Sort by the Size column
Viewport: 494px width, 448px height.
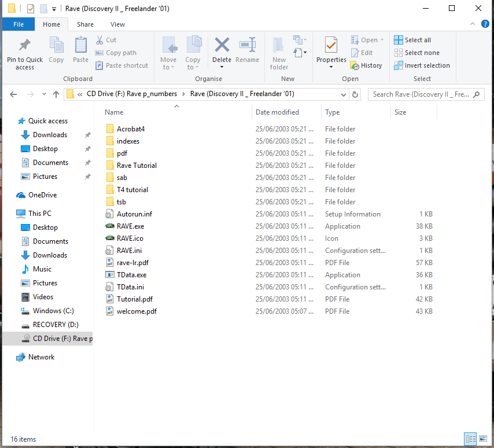[414, 112]
